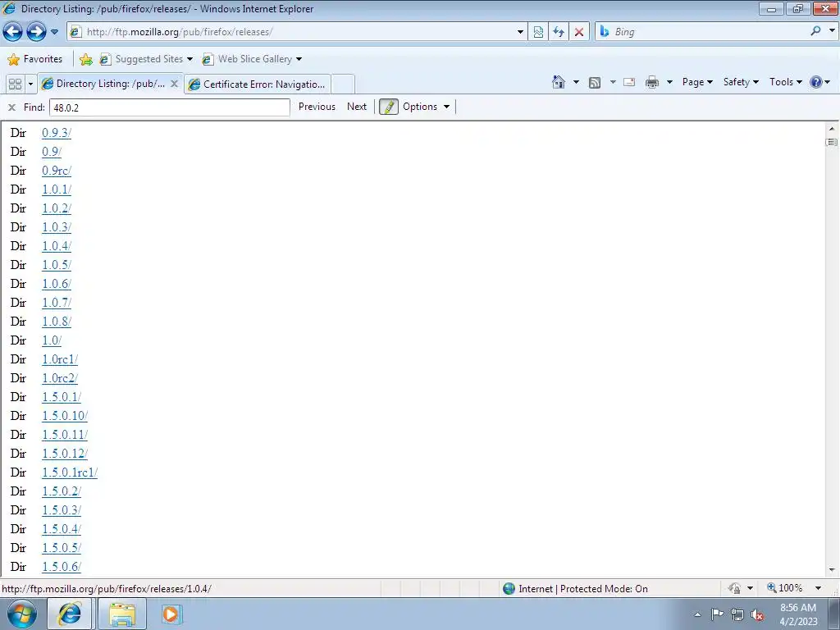Open the 1.5.0.1rc1/ directory link

click(70, 472)
